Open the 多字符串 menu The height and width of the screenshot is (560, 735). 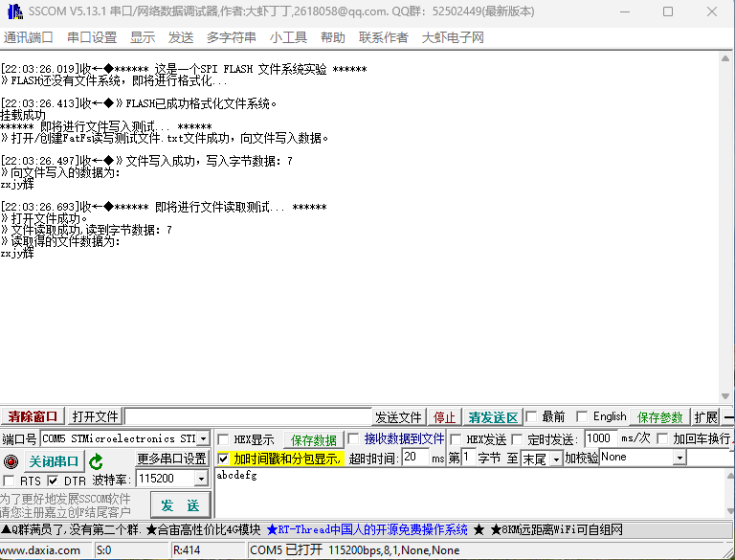point(232,37)
